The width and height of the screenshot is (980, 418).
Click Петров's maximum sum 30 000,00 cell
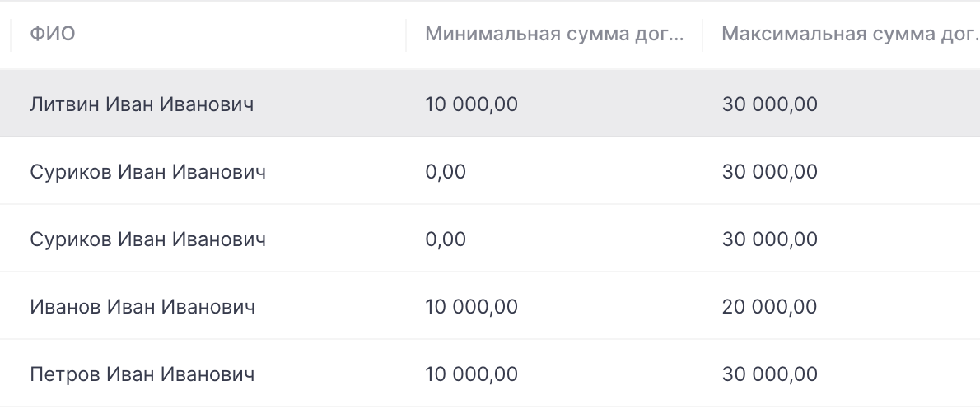(x=770, y=374)
